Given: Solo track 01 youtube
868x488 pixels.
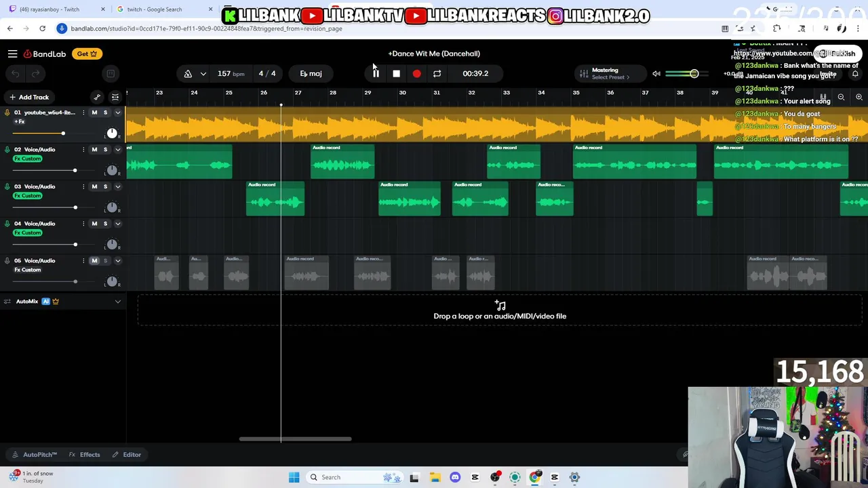Looking at the screenshot, I should pyautogui.click(x=105, y=113).
